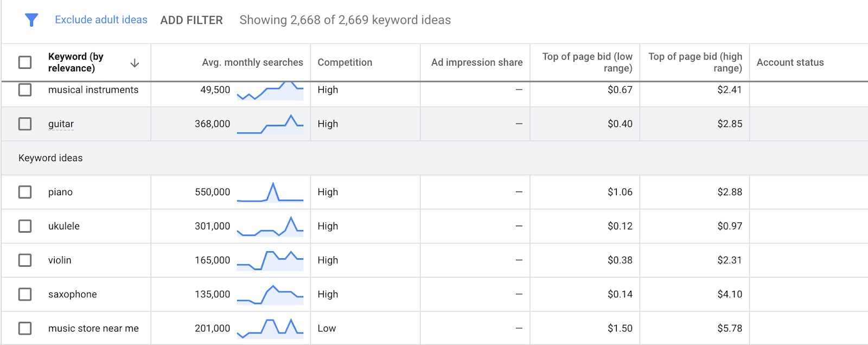Sort by Top of page bid low range

[587, 62]
